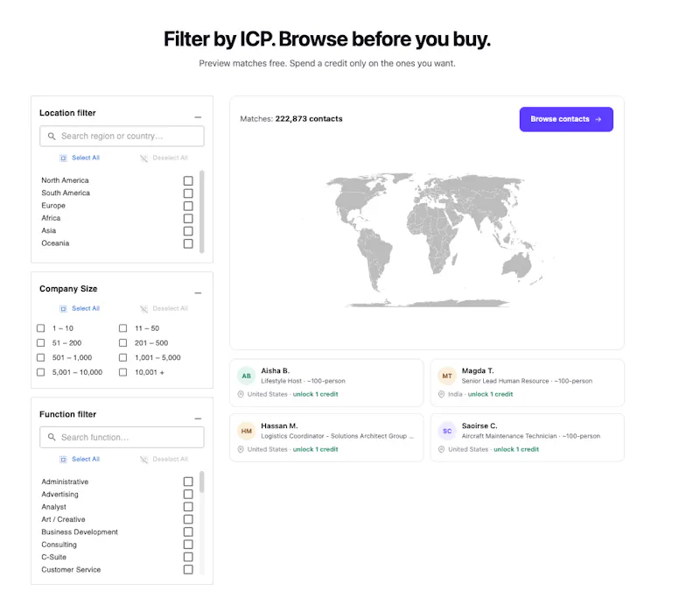Click the MT avatar of Magda T.
The width and height of the screenshot is (700, 591).
tap(447, 376)
